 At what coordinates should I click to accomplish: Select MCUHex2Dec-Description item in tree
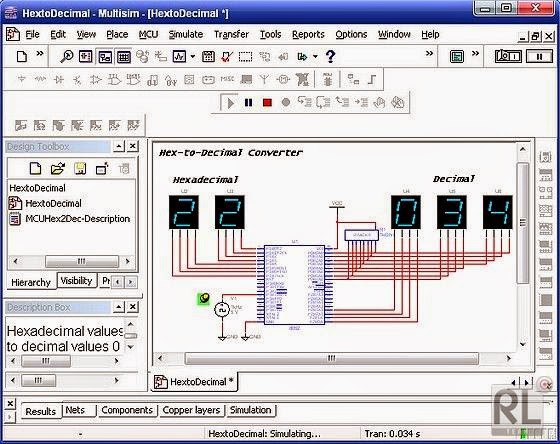(x=70, y=219)
